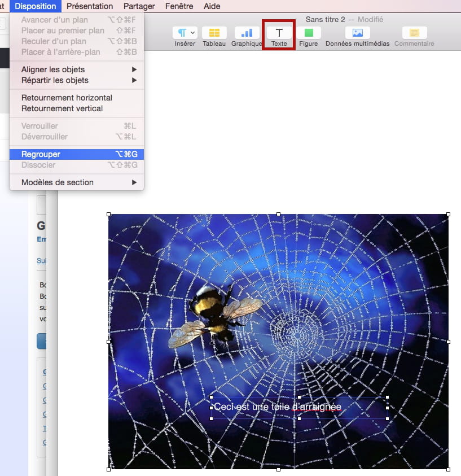Open the Présentation menu
461x476 pixels.
(x=90, y=6)
